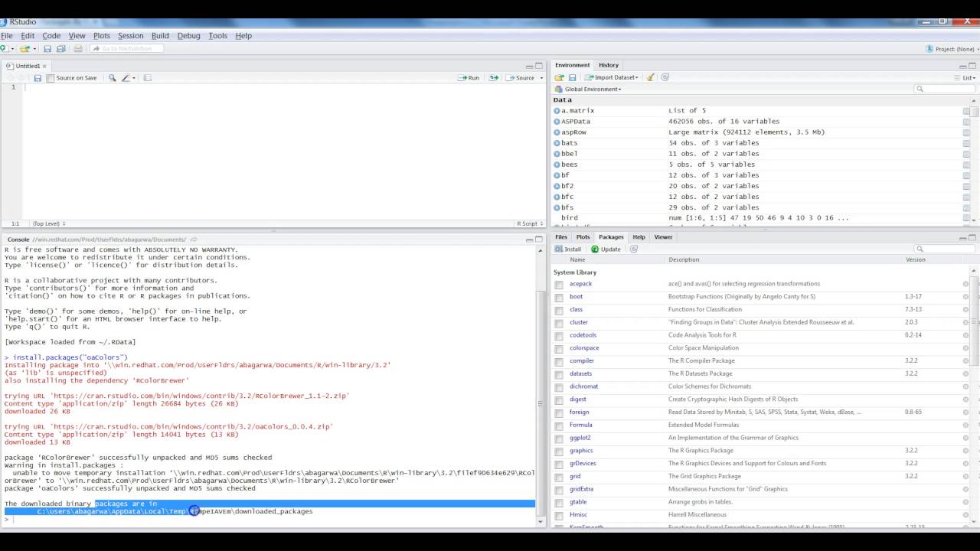
Task: View the bees data table grid icon
Action: 966,165
